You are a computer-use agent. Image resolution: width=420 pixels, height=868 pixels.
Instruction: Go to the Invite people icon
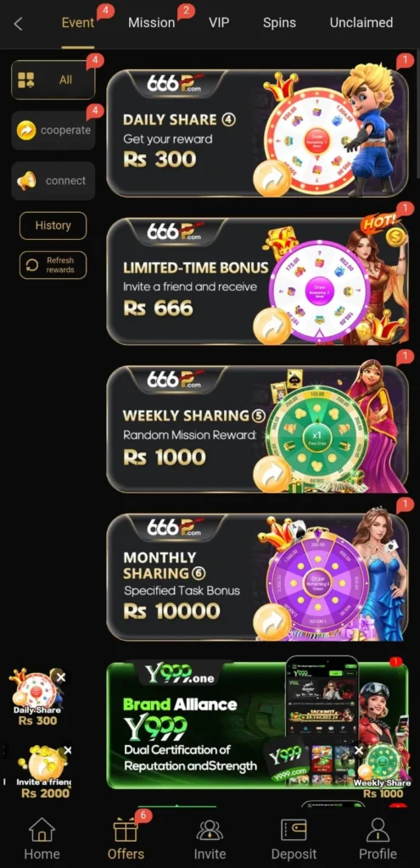210,830
